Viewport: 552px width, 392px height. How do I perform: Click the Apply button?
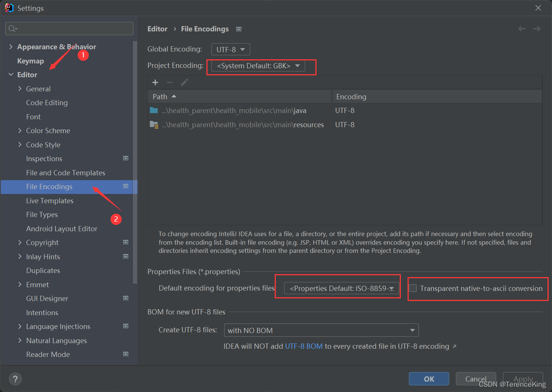pyautogui.click(x=523, y=379)
